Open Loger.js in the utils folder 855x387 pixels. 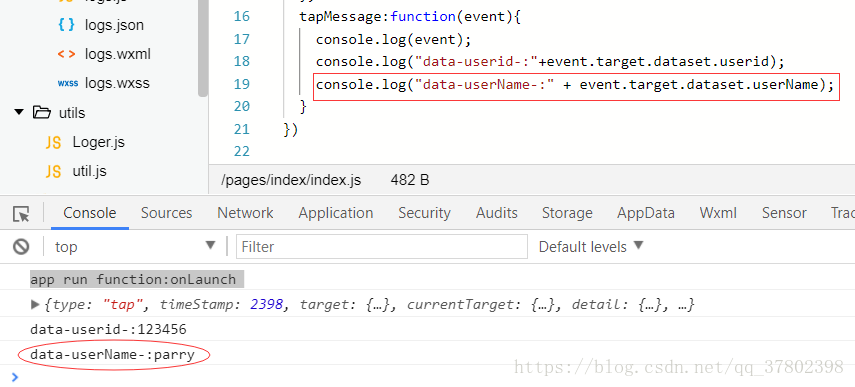(x=99, y=143)
